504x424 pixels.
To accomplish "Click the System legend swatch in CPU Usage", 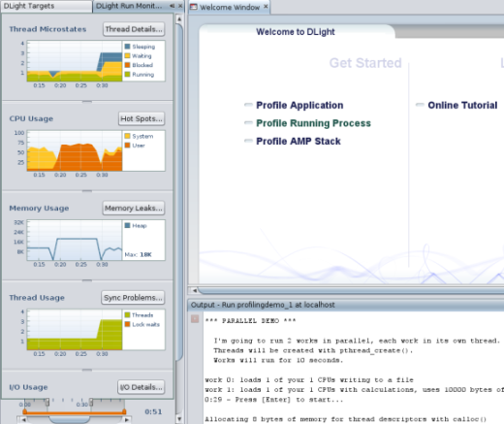I will (x=127, y=136).
